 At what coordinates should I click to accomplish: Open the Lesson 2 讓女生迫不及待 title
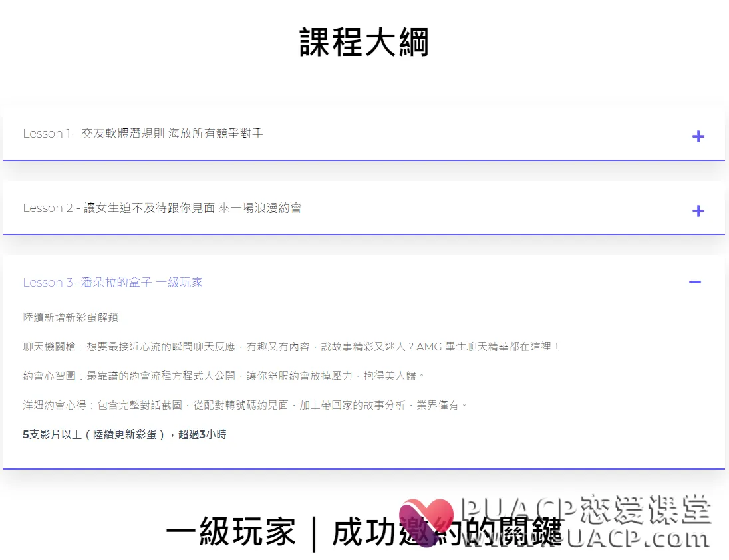tap(162, 208)
